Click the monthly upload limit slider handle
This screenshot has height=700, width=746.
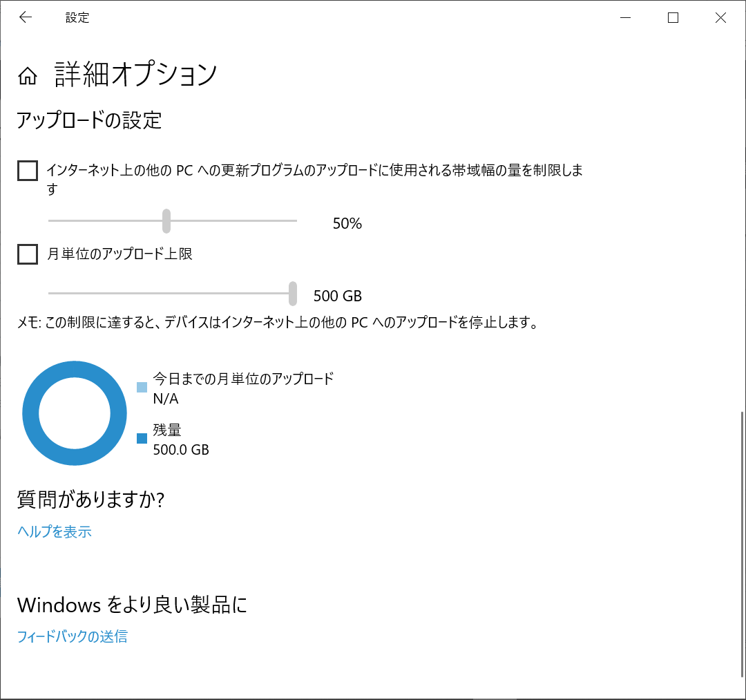click(x=293, y=294)
